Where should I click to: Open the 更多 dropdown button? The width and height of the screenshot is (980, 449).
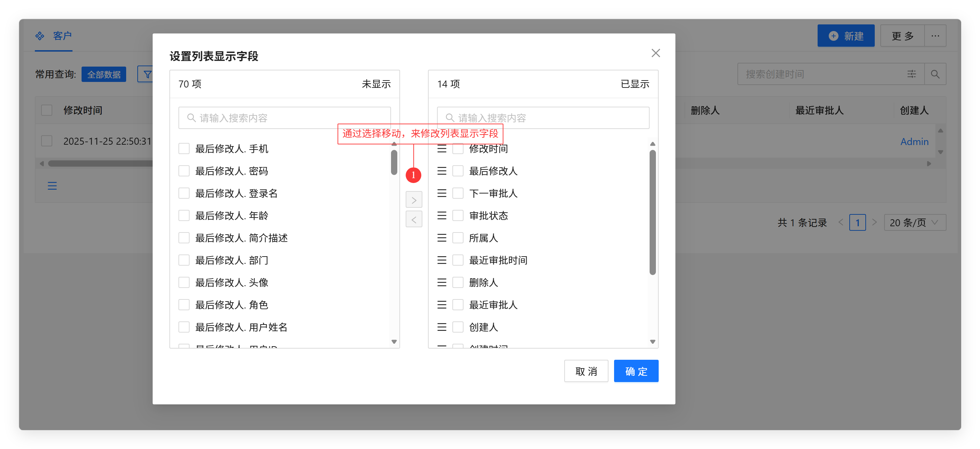coord(902,36)
